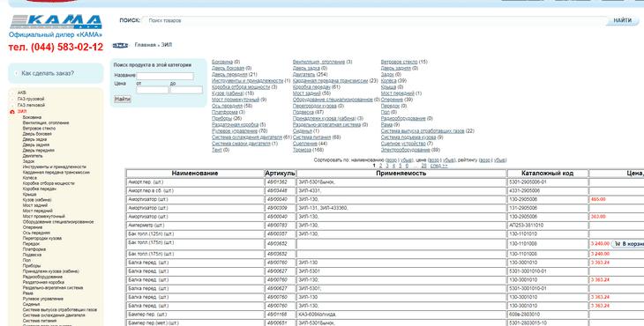Open Дверь передняя (21) category link
Viewport: 644px width, 326px height.
tap(229, 75)
